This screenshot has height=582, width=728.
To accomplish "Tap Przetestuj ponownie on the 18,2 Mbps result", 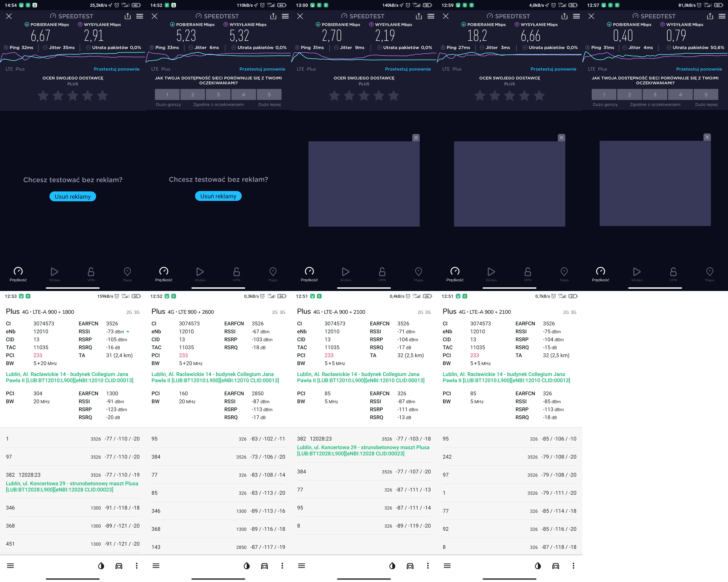I will pyautogui.click(x=553, y=69).
